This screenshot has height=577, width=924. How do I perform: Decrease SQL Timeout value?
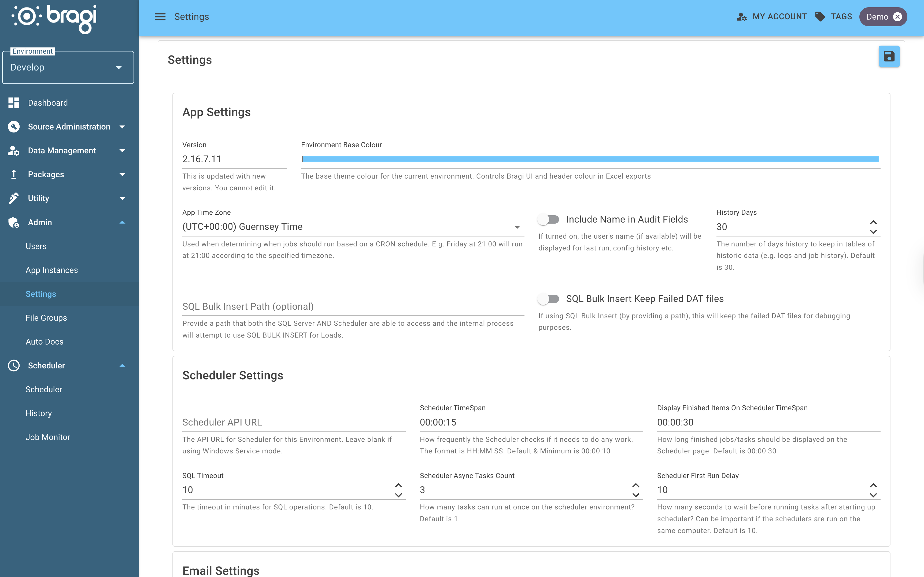click(x=398, y=495)
